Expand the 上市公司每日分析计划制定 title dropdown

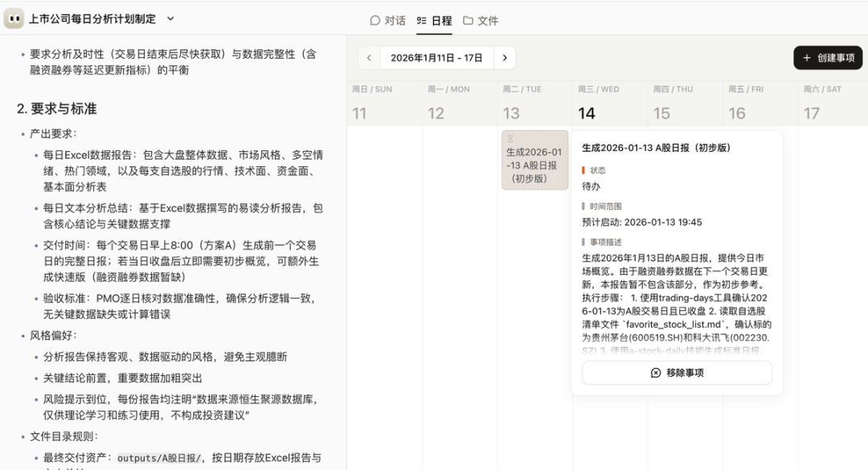coord(170,18)
